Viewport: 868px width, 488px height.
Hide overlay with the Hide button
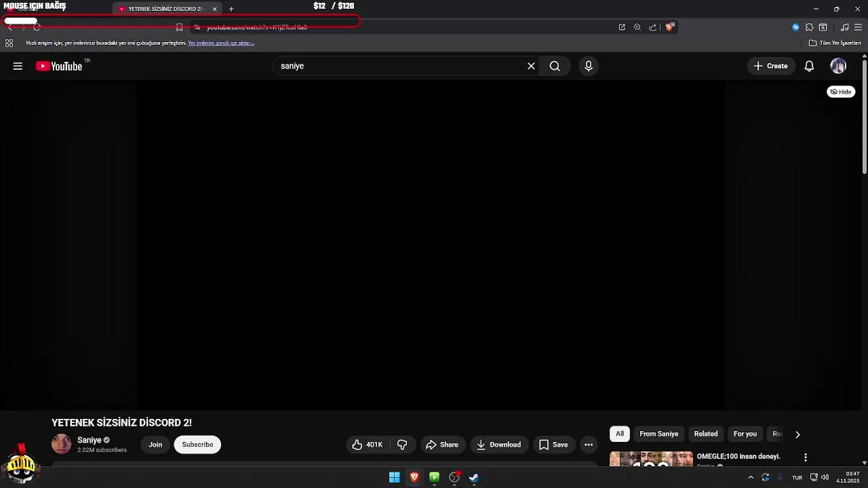pyautogui.click(x=841, y=91)
